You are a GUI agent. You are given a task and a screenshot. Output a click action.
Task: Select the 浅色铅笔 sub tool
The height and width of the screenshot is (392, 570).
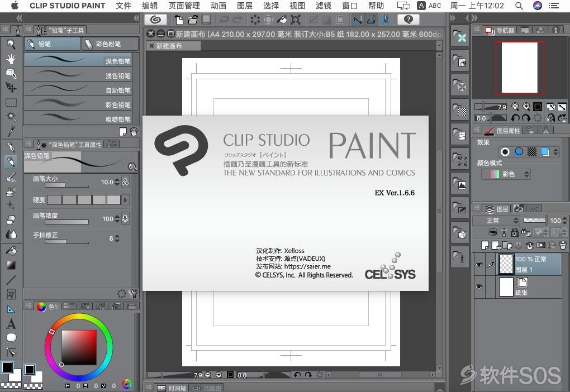coord(78,75)
